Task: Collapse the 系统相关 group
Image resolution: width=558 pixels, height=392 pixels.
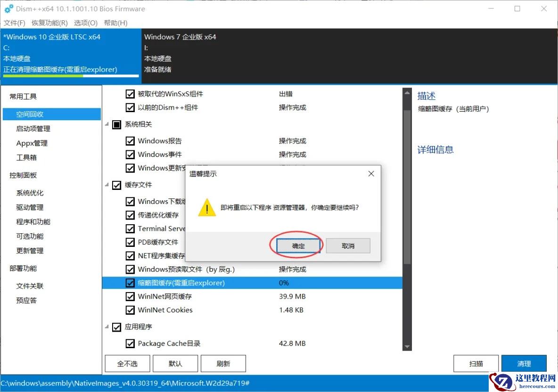Action: [x=107, y=124]
